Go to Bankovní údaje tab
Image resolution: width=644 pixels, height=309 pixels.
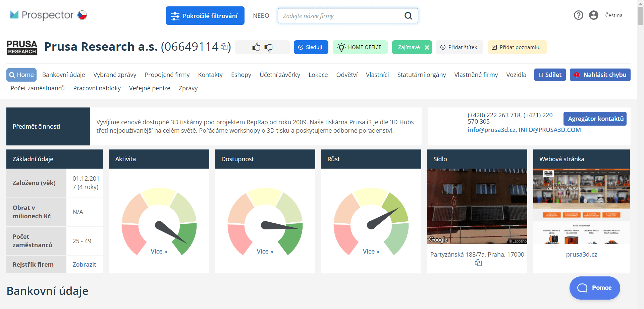tap(63, 75)
